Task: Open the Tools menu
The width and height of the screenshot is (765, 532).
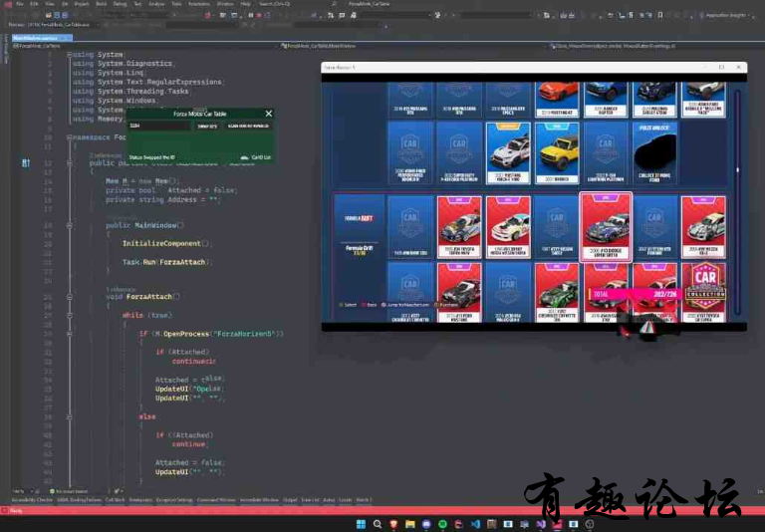Action: tap(176, 4)
